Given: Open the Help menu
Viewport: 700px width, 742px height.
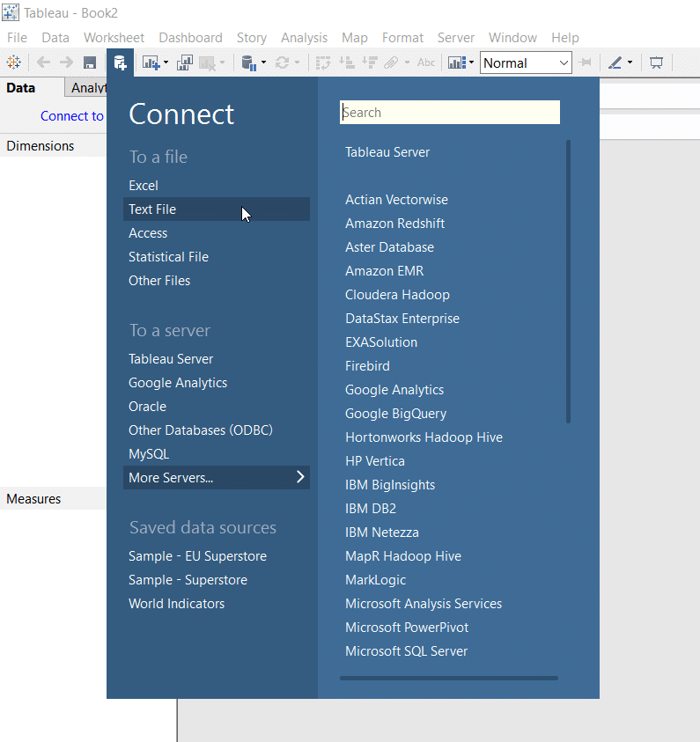Looking at the screenshot, I should pos(565,37).
